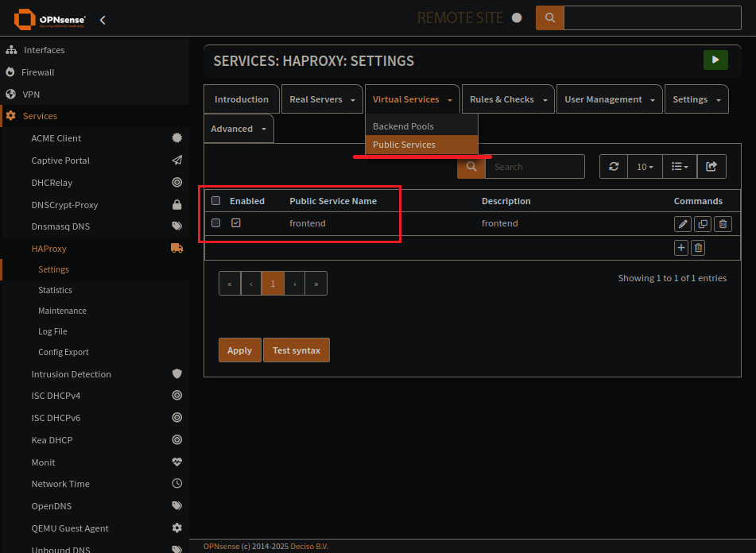Click into the table Search field
The image size is (756, 553).
point(535,167)
